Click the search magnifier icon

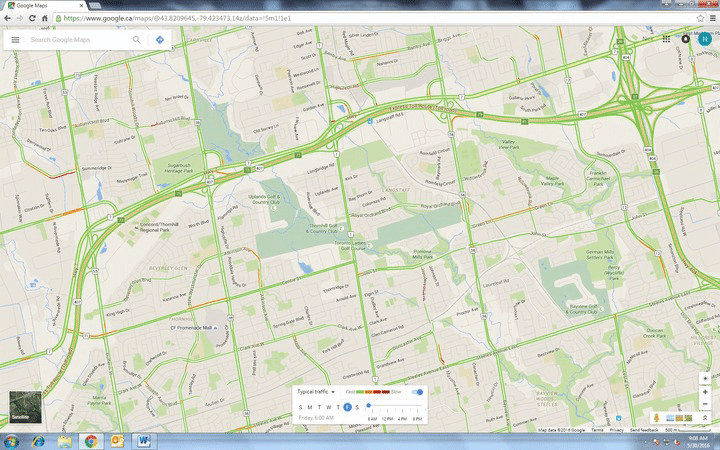point(137,40)
